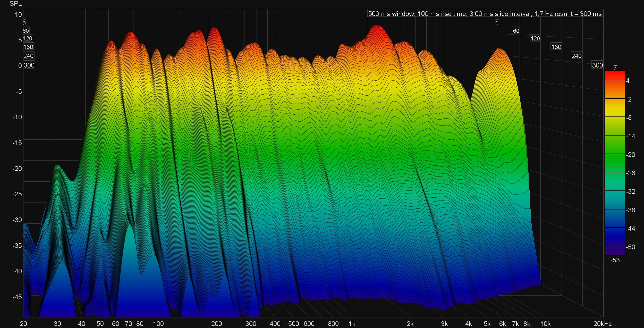
Task: Click the 2k frequency axis label
Action: point(410,324)
